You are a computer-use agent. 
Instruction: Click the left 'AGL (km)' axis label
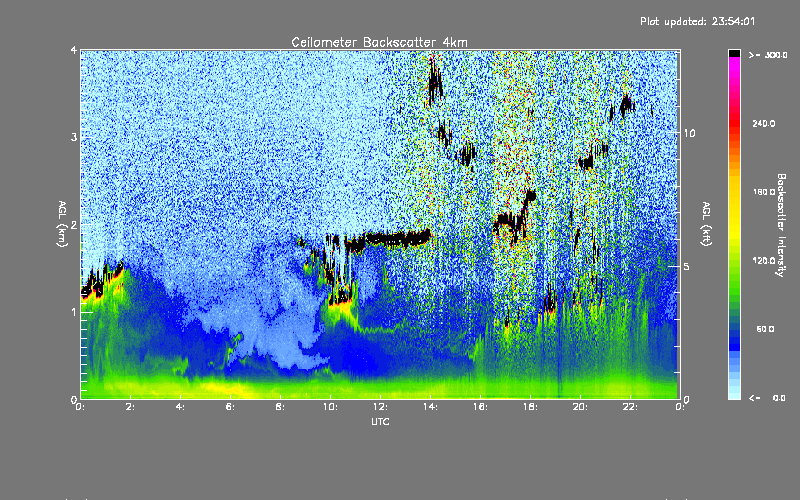(x=62, y=224)
